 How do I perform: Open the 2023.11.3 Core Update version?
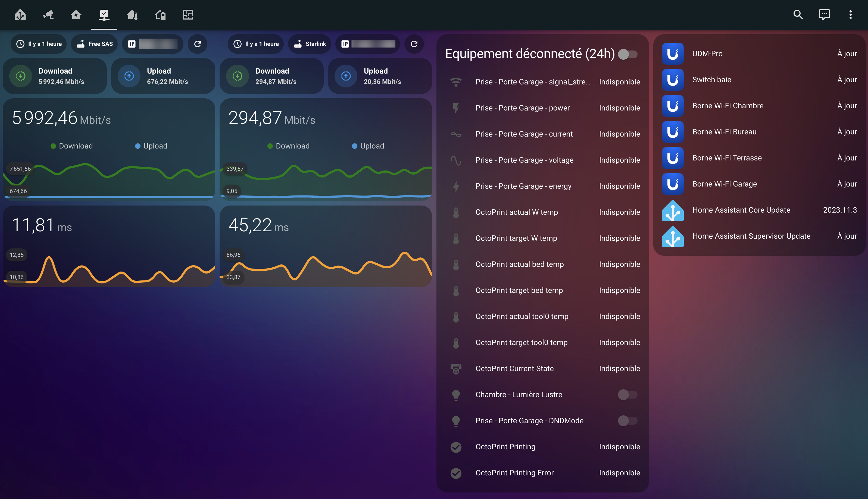pyautogui.click(x=839, y=210)
